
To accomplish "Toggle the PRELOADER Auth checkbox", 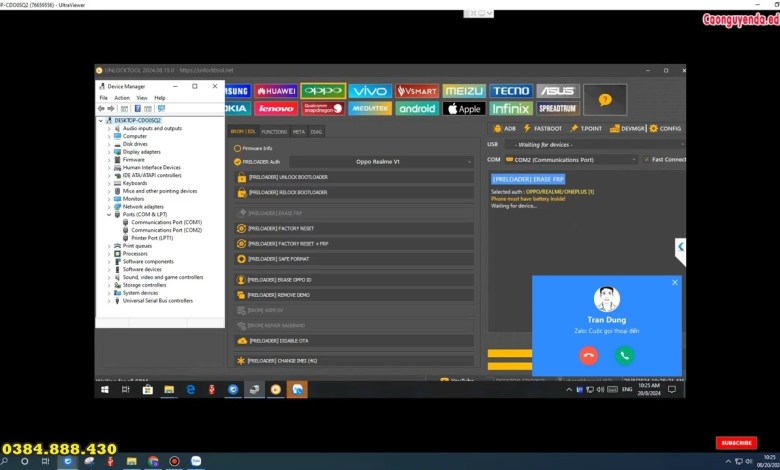I will (x=237, y=161).
